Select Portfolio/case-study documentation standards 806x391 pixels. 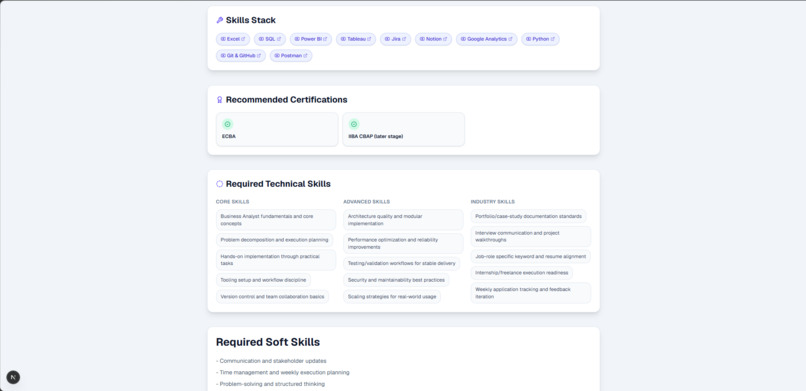pos(528,216)
